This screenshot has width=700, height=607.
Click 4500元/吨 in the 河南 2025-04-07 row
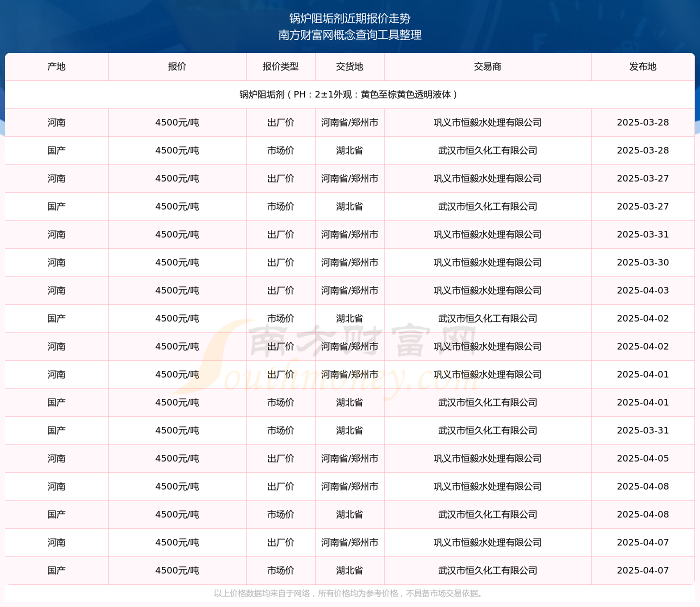click(x=177, y=542)
